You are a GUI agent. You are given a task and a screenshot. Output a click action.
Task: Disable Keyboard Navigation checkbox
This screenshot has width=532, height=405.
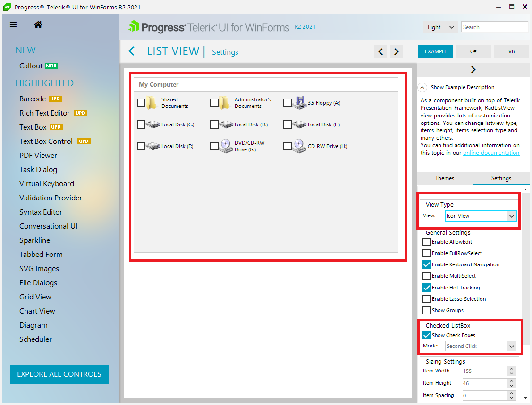pos(426,264)
